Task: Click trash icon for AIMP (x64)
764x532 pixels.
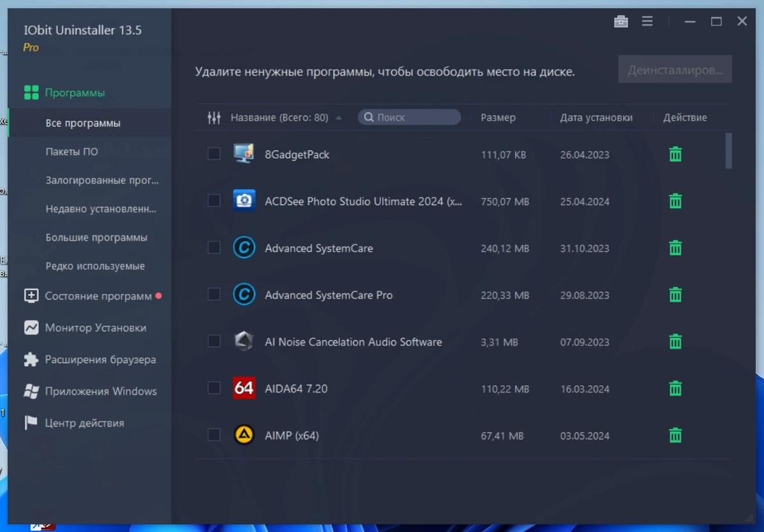Action: [676, 435]
